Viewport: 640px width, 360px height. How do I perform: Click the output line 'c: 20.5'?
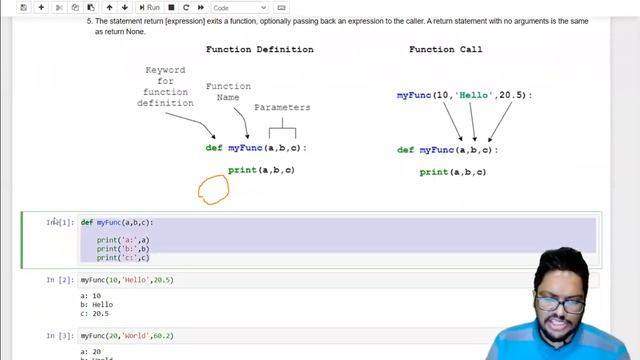pyautogui.click(x=95, y=313)
